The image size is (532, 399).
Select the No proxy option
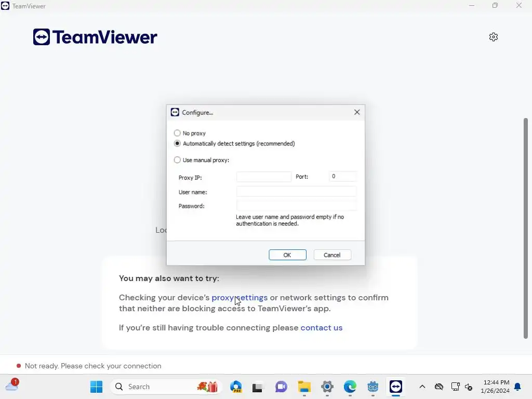190,133
